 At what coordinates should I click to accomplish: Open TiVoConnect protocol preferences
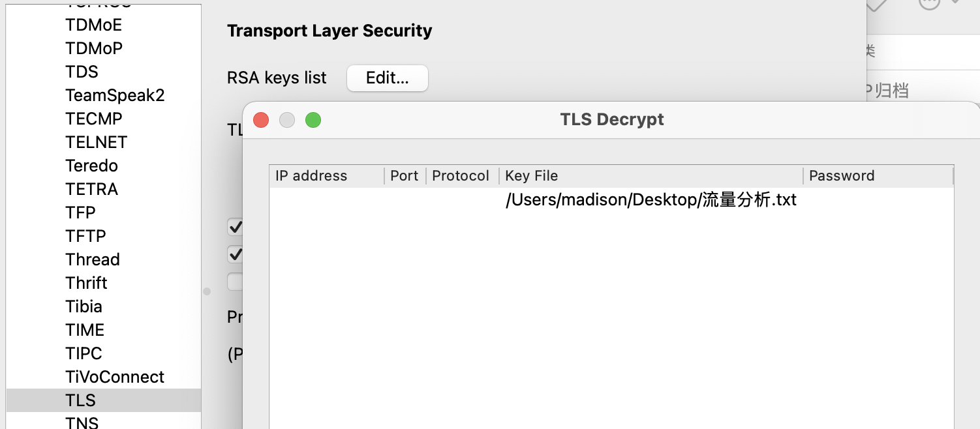115,377
